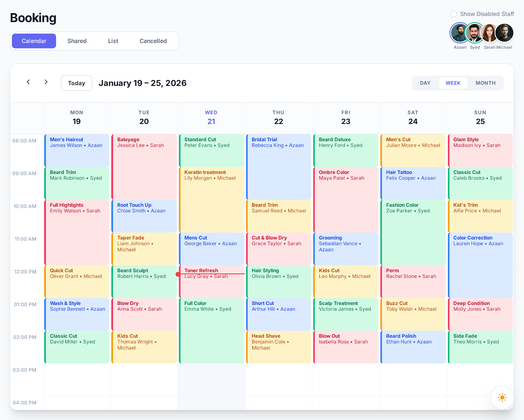The image size is (524, 420).
Task: Open the Calendar tab
Action: click(34, 41)
